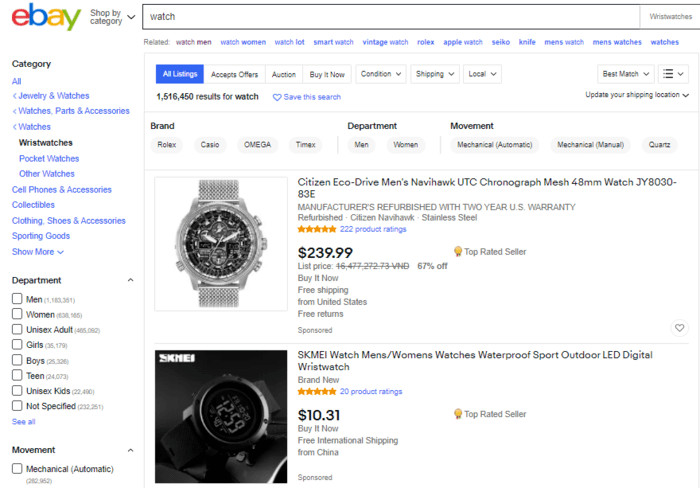Filter by the Casio brand chip
The width and height of the screenshot is (700, 488).
[210, 145]
